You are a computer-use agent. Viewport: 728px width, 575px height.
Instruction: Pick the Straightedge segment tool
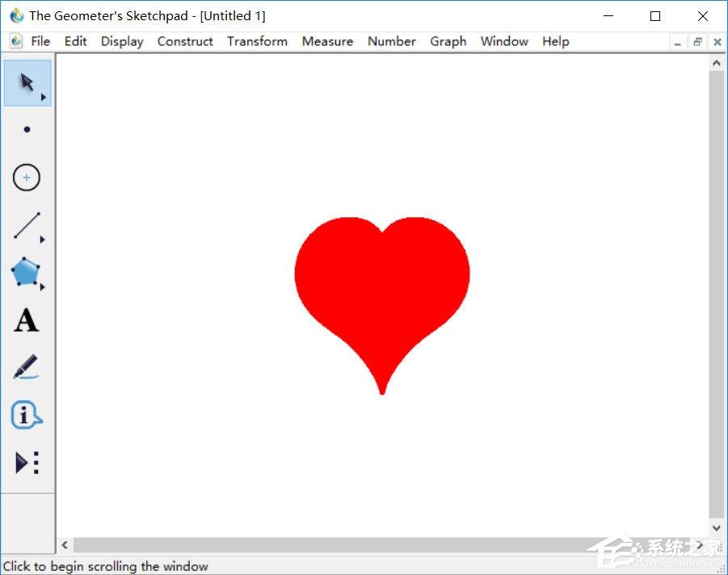coord(26,226)
